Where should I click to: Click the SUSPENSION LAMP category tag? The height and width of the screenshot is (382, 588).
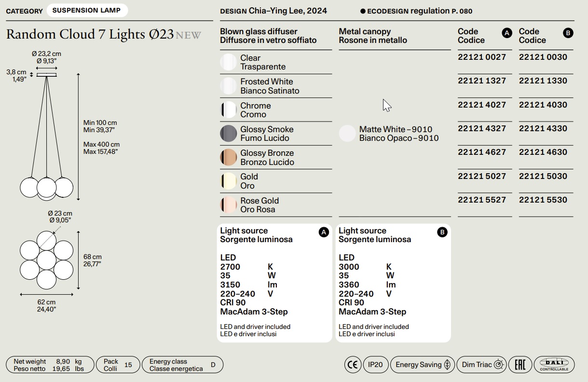(x=86, y=11)
